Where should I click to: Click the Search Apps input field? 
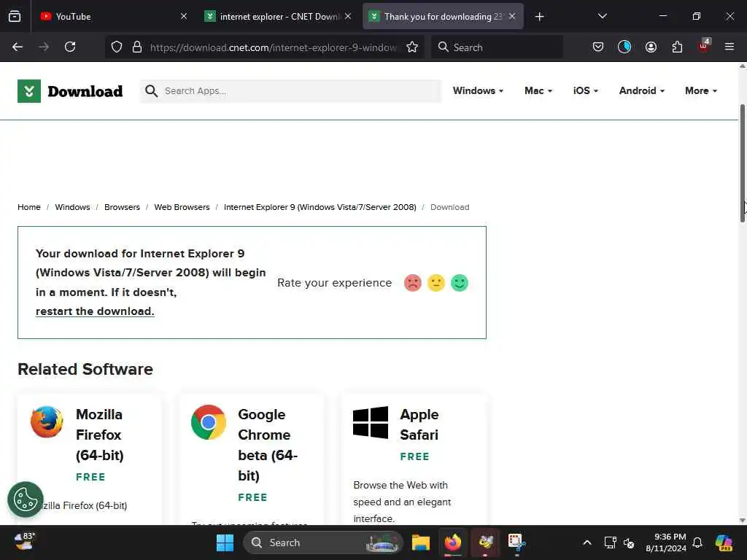(x=290, y=91)
